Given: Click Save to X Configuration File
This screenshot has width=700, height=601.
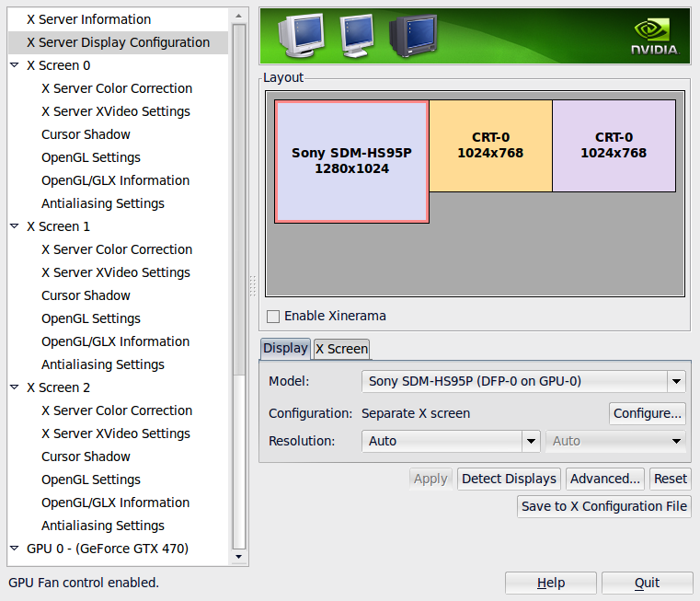Looking at the screenshot, I should pyautogui.click(x=603, y=506).
